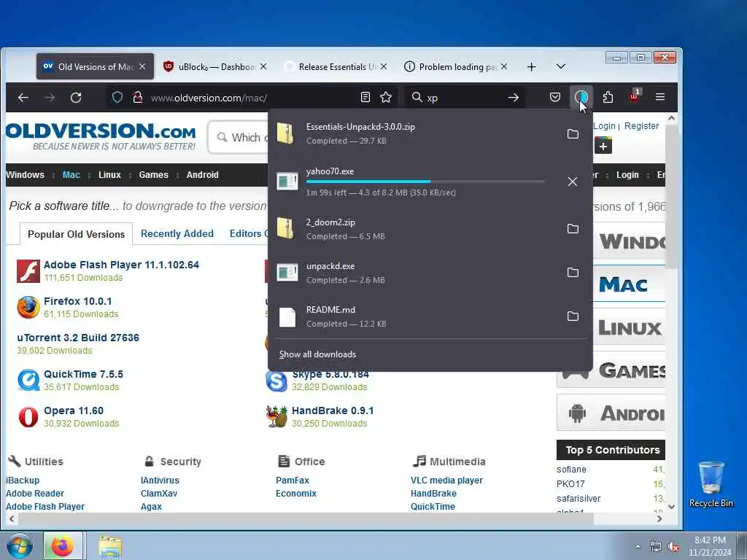The image size is (747, 560).
Task: Close the Problem loading page tab
Action: [504, 66]
